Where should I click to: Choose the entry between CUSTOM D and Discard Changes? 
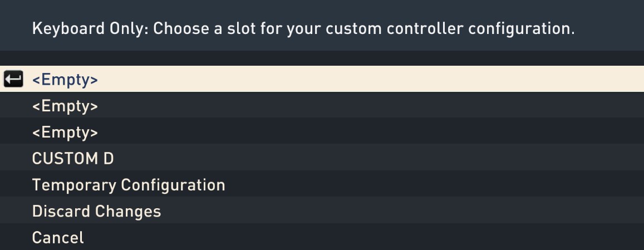coord(322,184)
